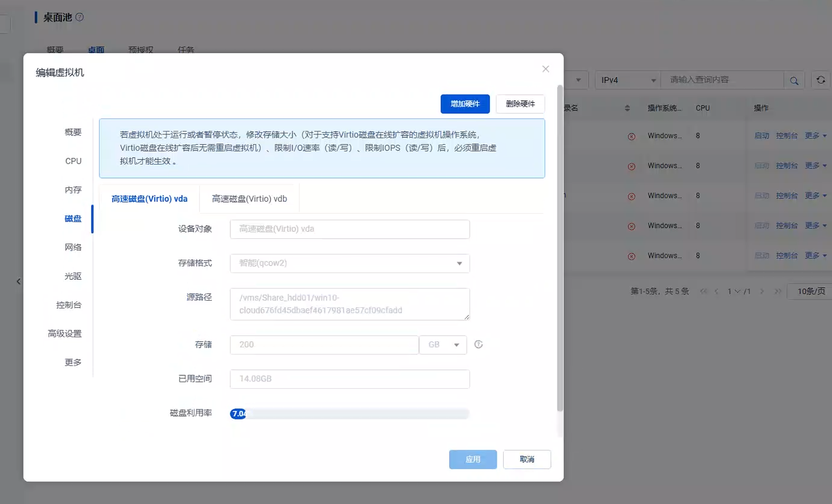Screen dimensions: 832x504
Task: Click the 增加硬件 button
Action: coord(465,104)
